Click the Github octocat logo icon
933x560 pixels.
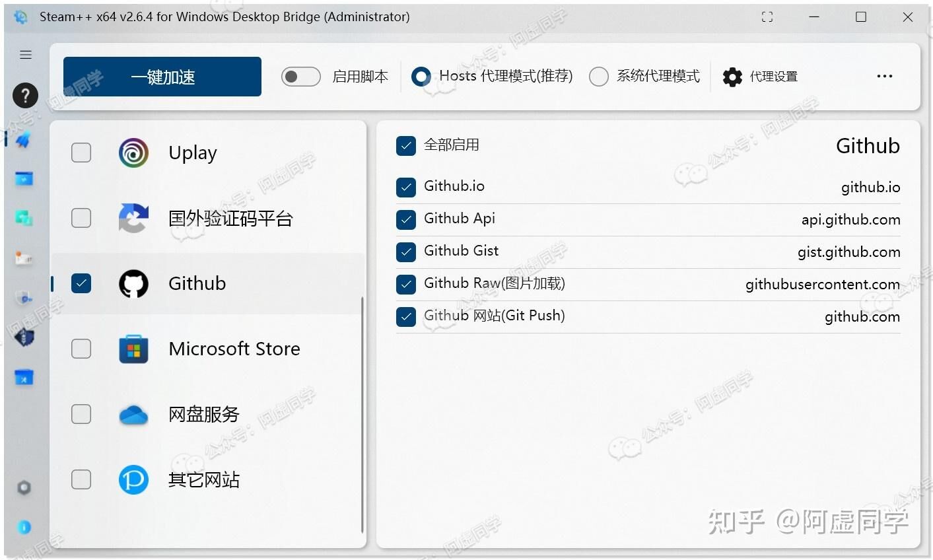[133, 284]
